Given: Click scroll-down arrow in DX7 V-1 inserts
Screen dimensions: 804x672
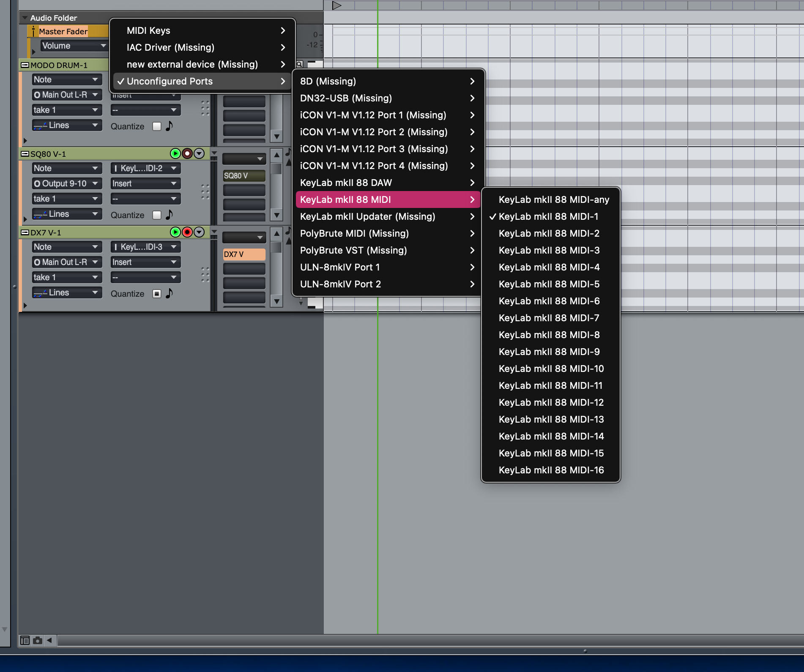Looking at the screenshot, I should (x=276, y=301).
